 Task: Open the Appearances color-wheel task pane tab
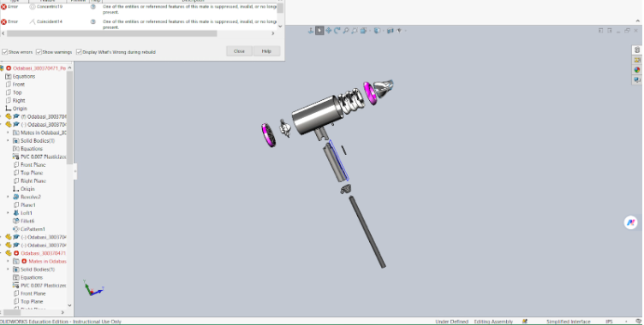(637, 70)
